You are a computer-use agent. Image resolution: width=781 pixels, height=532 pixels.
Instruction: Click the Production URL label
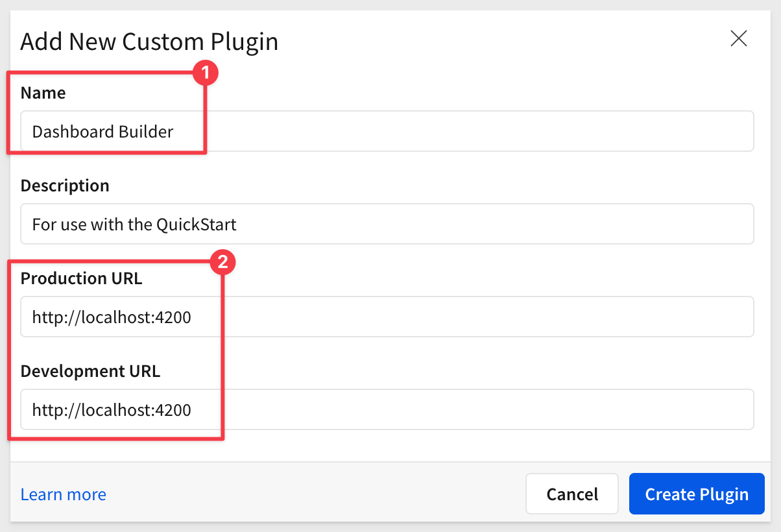tap(81, 278)
